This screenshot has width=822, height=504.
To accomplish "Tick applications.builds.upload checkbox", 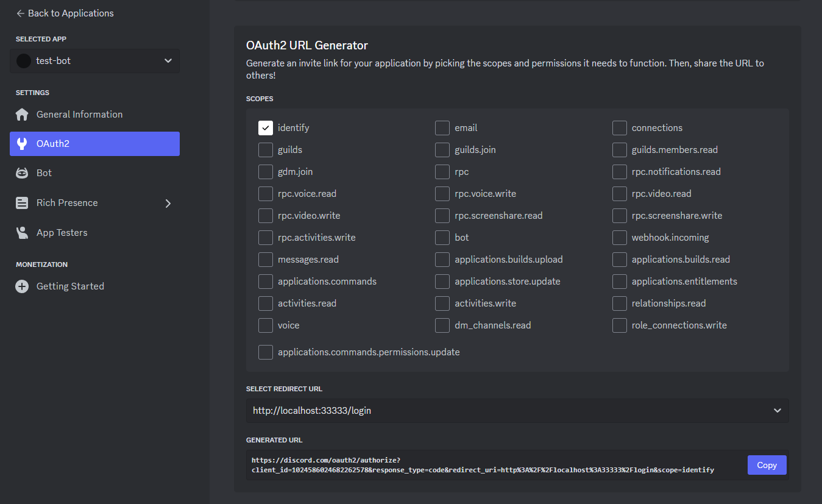I will click(x=442, y=260).
